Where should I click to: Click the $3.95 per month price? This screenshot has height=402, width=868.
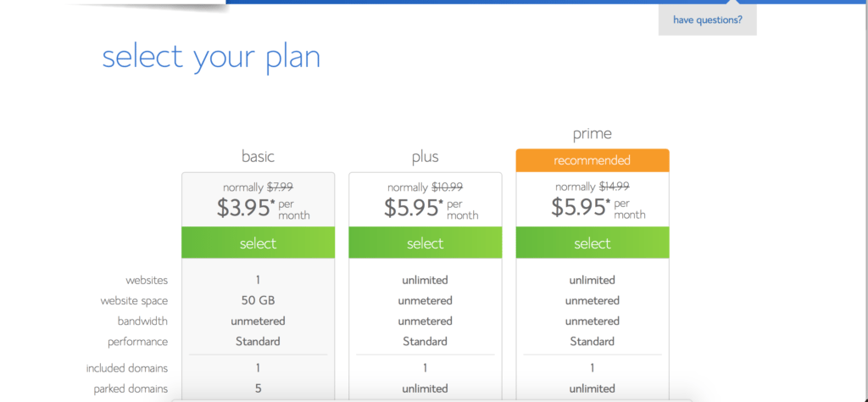click(x=263, y=207)
